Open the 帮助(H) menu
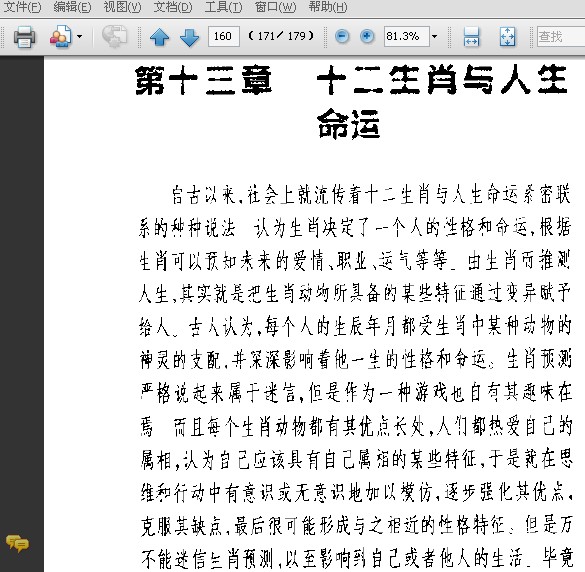585x572 pixels. point(328,7)
